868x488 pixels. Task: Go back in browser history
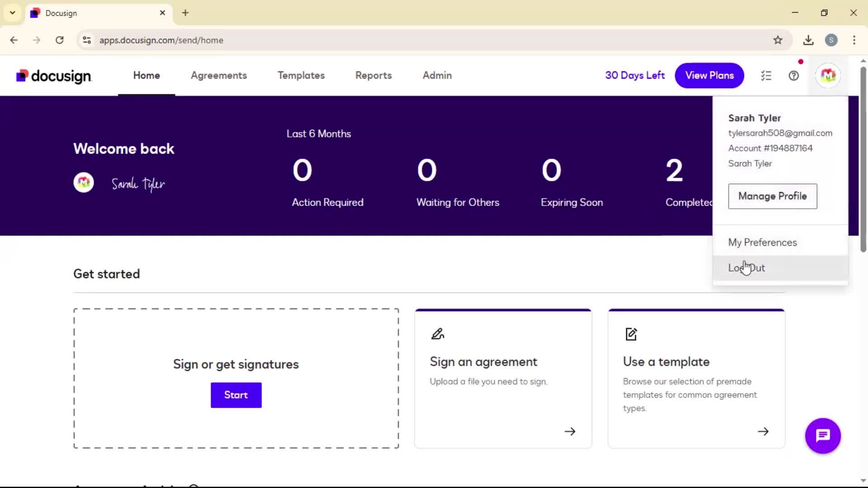pyautogui.click(x=14, y=40)
